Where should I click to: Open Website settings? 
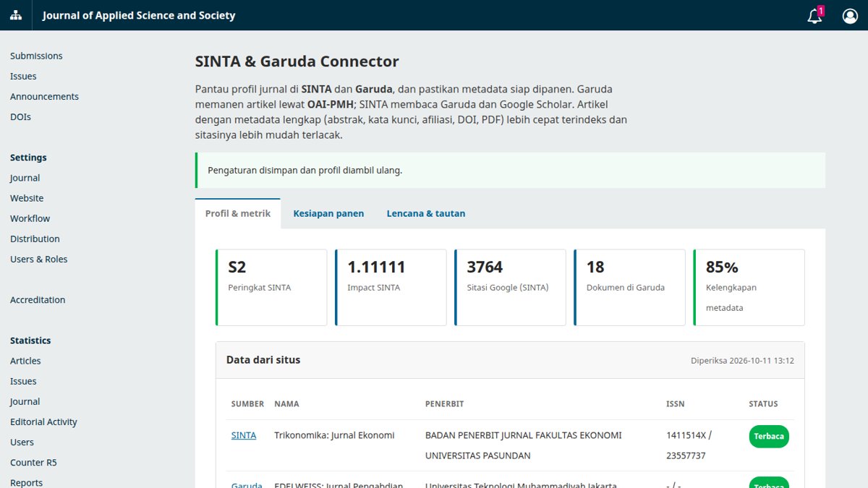pos(27,198)
